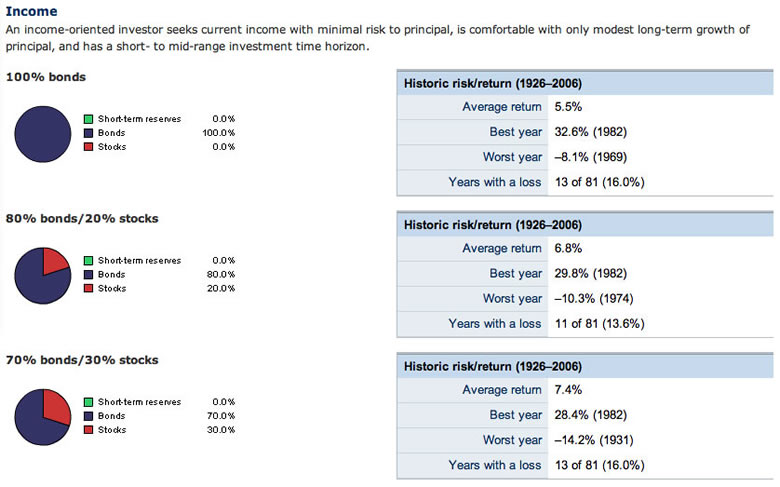Click the 100% bonds section title
This screenshot has height=487, width=780.
tap(45, 77)
